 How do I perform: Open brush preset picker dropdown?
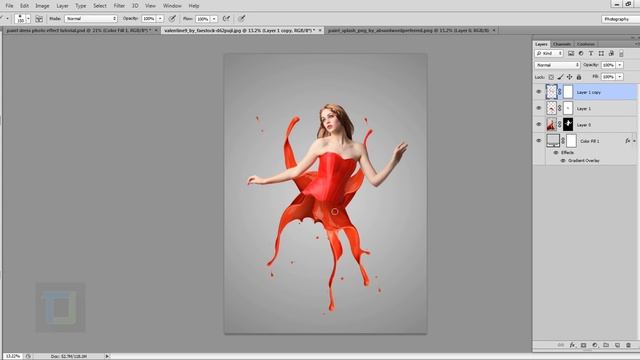click(x=28, y=19)
